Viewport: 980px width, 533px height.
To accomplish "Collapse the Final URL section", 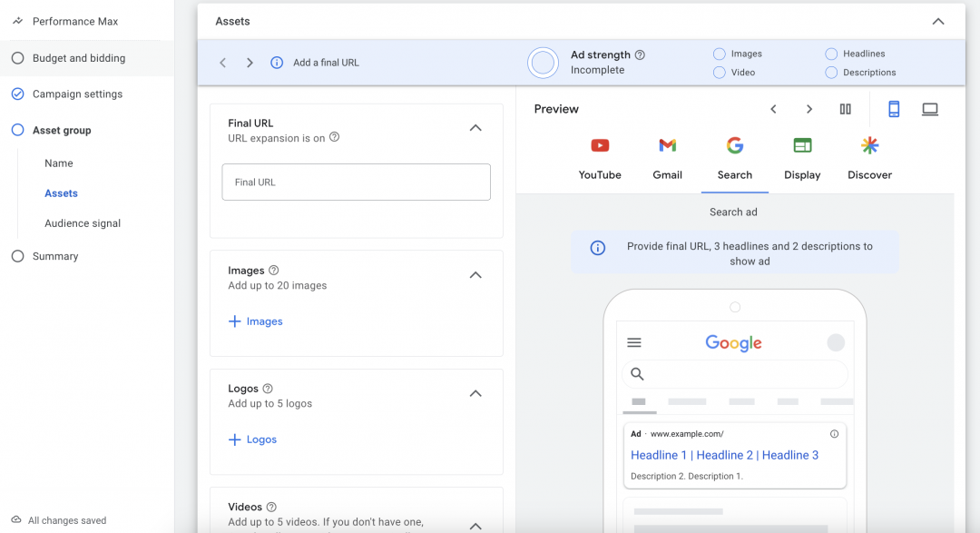I will [x=475, y=128].
